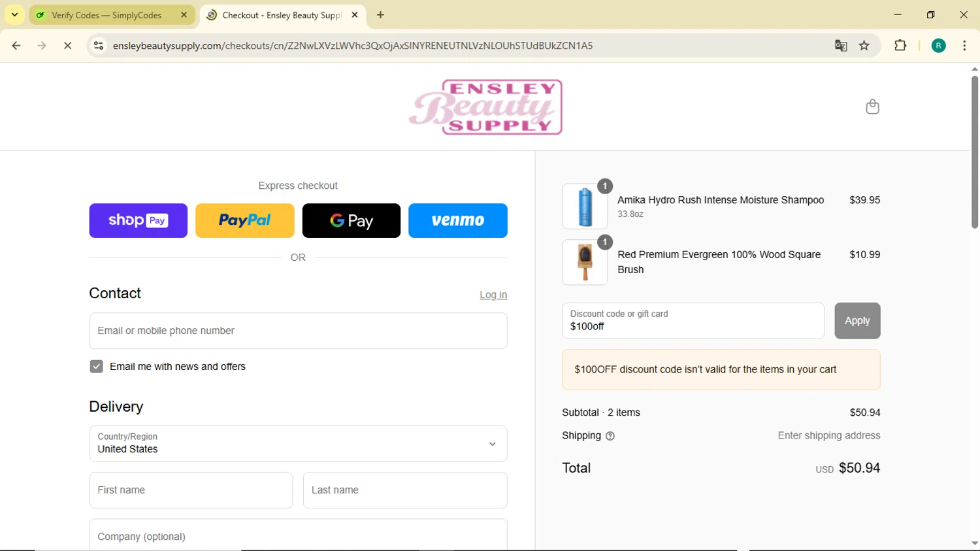Click the Contact heading
The width and height of the screenshot is (980, 551).
tap(115, 293)
